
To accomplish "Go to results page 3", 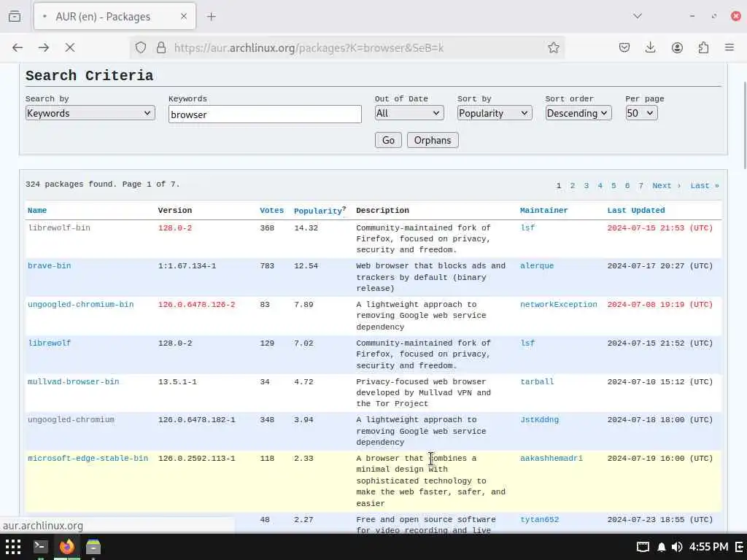I will [x=587, y=186].
